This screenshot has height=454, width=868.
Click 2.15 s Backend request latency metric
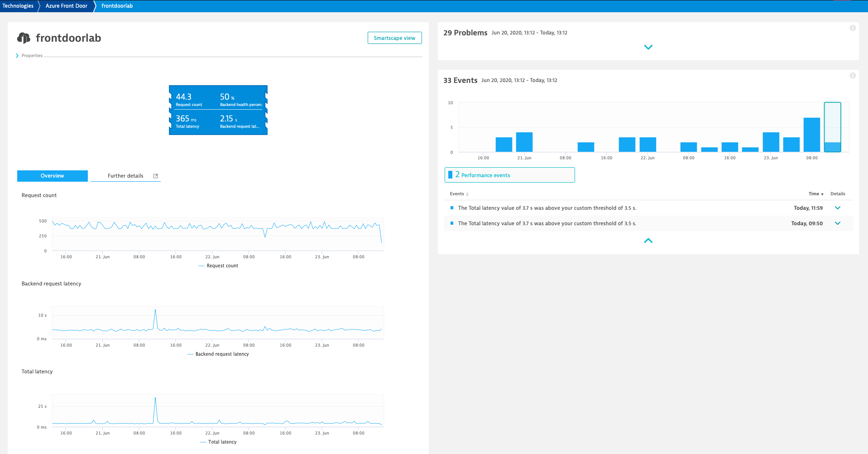tap(240, 121)
